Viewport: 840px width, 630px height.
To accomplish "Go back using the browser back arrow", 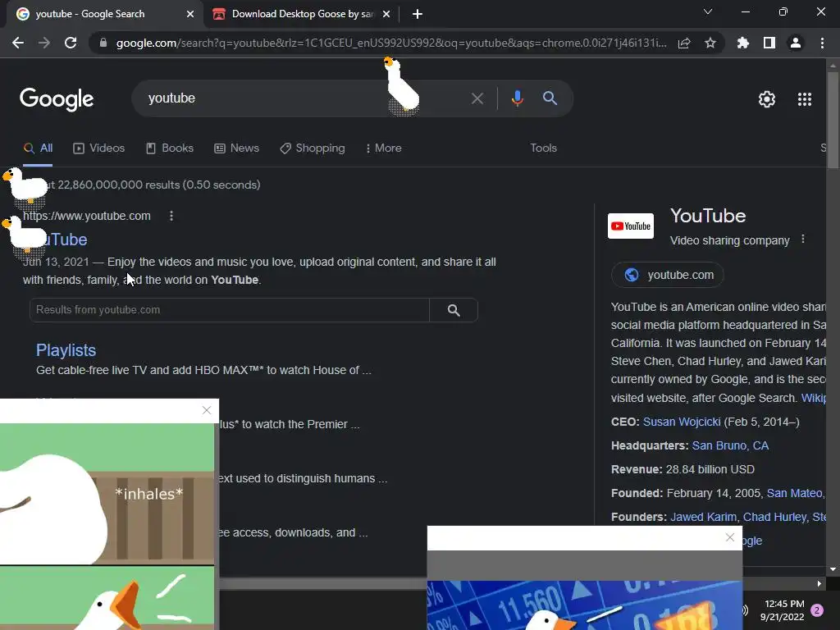I will click(18, 43).
